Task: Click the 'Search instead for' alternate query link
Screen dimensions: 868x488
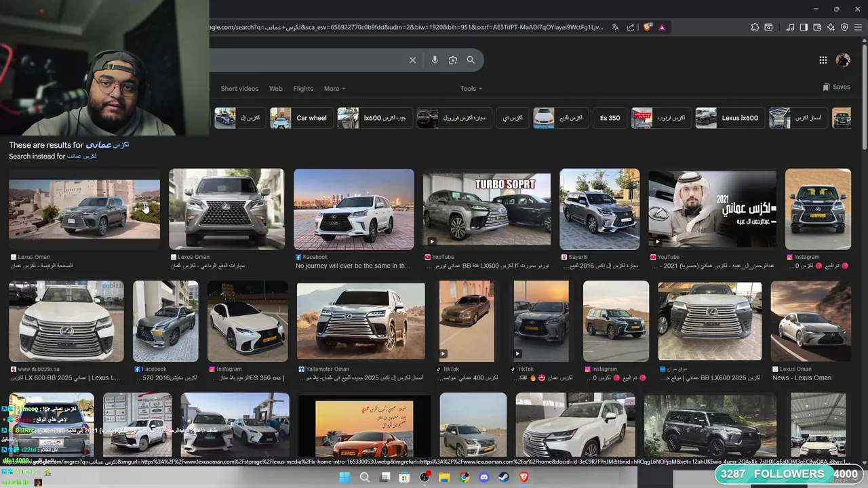Action: pos(81,157)
